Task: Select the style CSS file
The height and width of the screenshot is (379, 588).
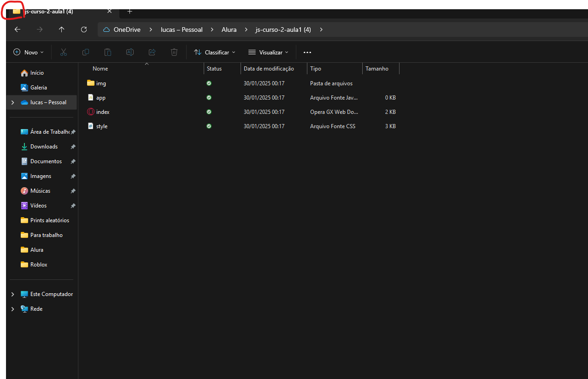Action: click(102, 126)
